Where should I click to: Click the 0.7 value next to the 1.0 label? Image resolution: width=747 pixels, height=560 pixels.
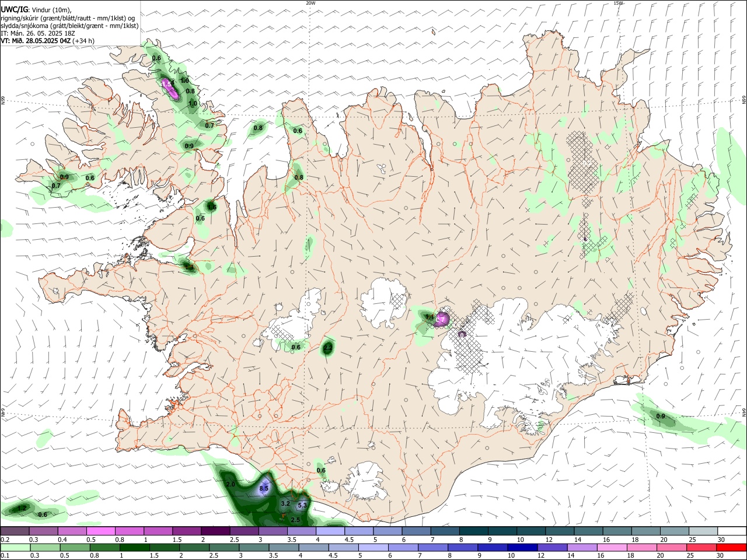210,125
